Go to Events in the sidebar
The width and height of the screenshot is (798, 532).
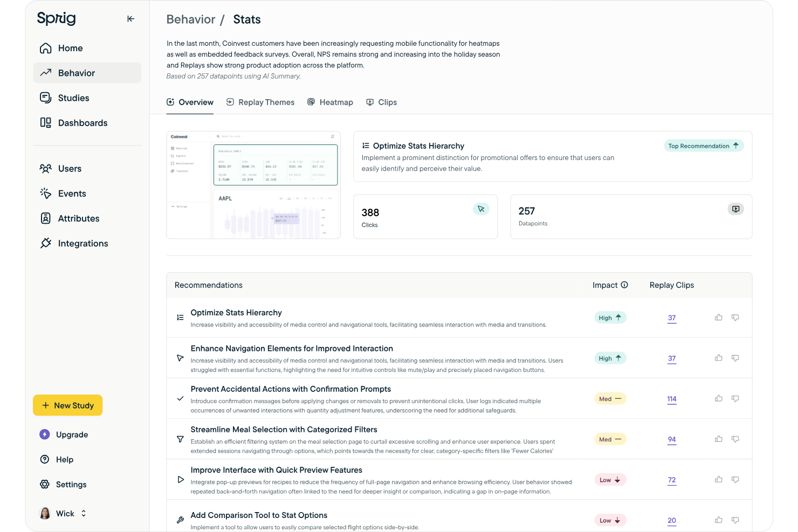tap(72, 194)
